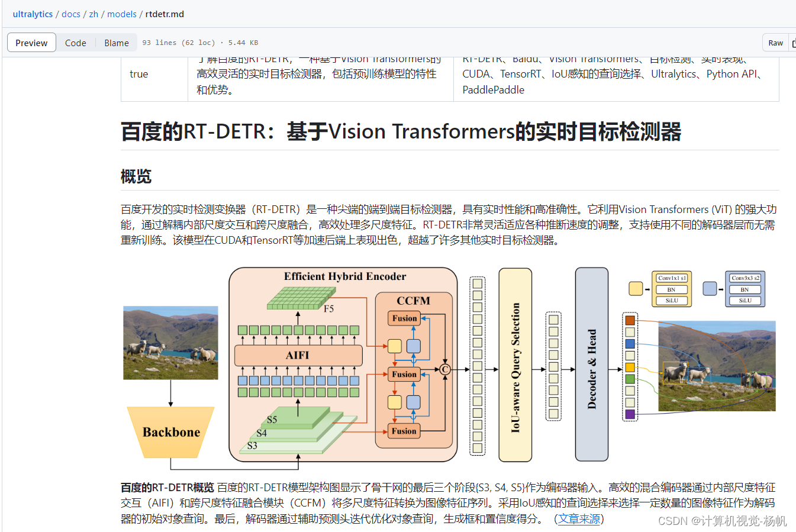Click the middle Fusion box in CCFM
Image resolution: width=796 pixels, height=532 pixels.
(x=404, y=375)
